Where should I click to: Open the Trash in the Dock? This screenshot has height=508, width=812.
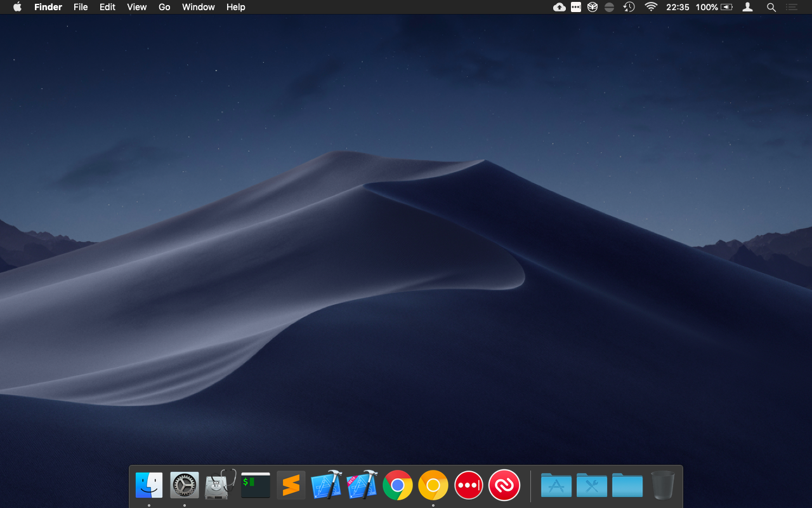[x=663, y=486]
